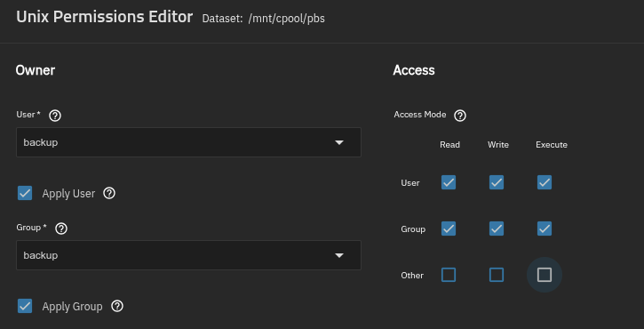Expand the User owner dropdown arrow
The width and height of the screenshot is (644, 329).
(339, 142)
